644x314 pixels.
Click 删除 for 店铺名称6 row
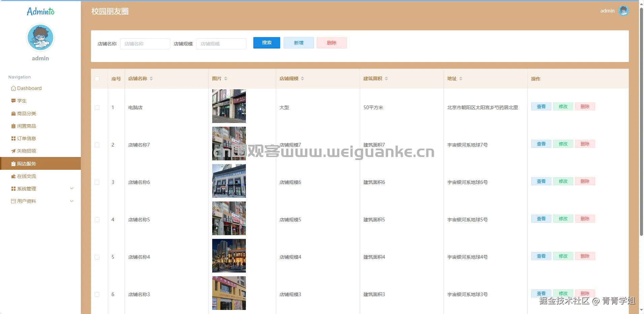pos(585,181)
